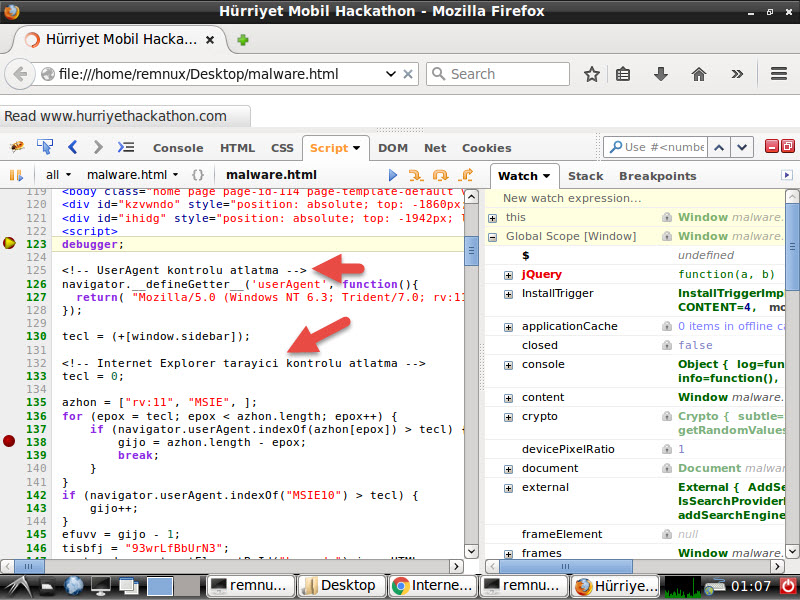Open the Desktop taskbar window
Image resolution: width=800 pixels, height=600 pixels.
341,585
